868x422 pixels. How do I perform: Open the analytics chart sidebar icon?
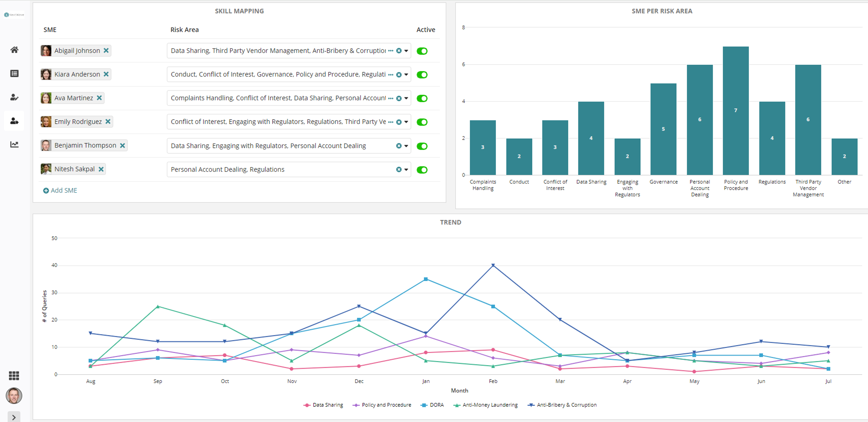(14, 144)
